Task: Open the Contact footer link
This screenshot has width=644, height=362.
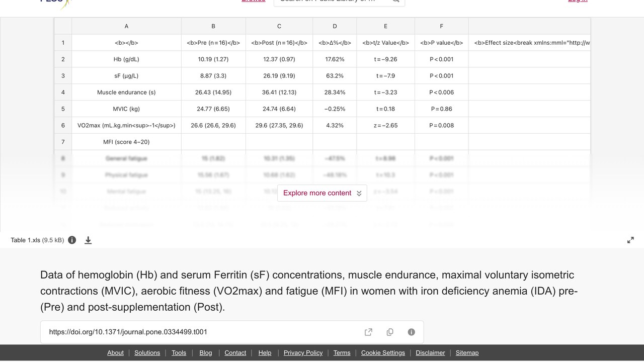Action: point(235,353)
